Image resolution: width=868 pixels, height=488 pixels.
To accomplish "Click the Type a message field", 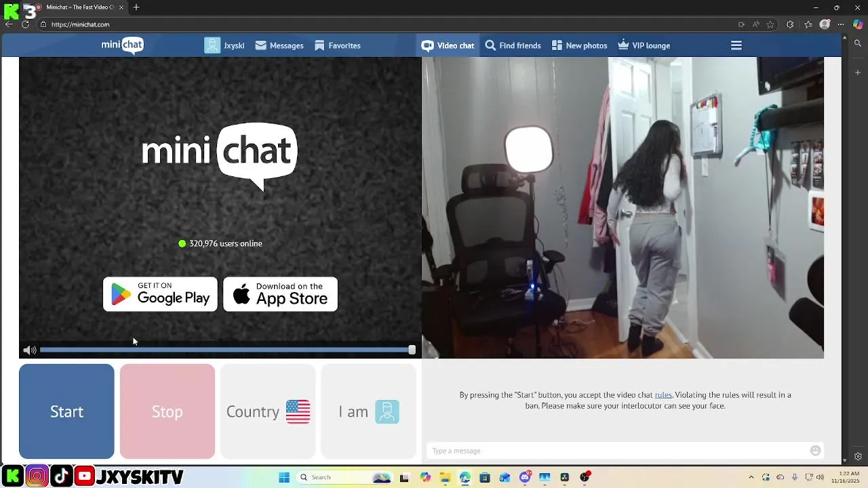I will click(x=617, y=451).
